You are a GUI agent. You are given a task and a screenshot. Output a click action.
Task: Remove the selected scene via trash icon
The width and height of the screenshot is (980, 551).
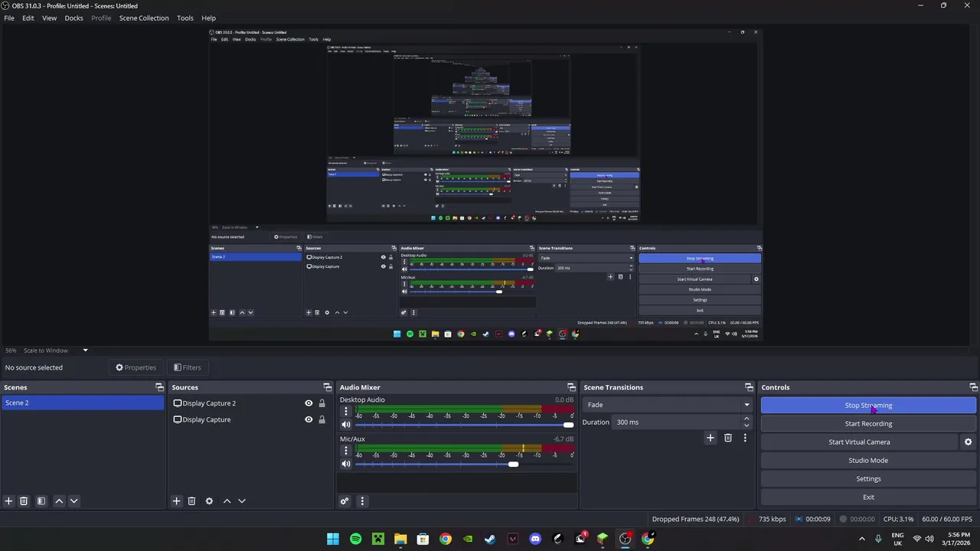coord(24,501)
